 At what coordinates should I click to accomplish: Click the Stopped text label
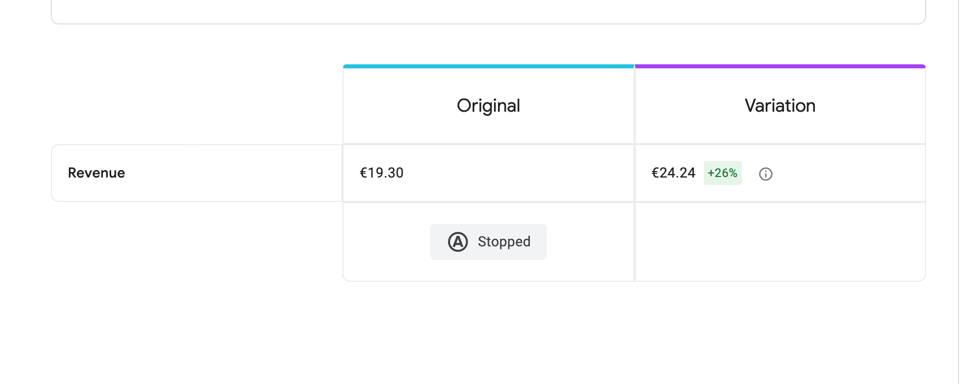click(503, 242)
